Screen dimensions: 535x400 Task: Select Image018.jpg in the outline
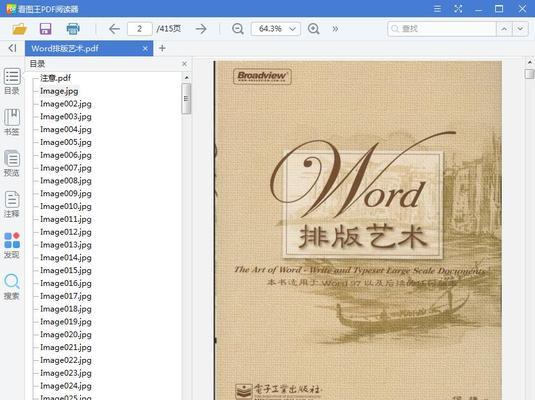click(x=66, y=309)
